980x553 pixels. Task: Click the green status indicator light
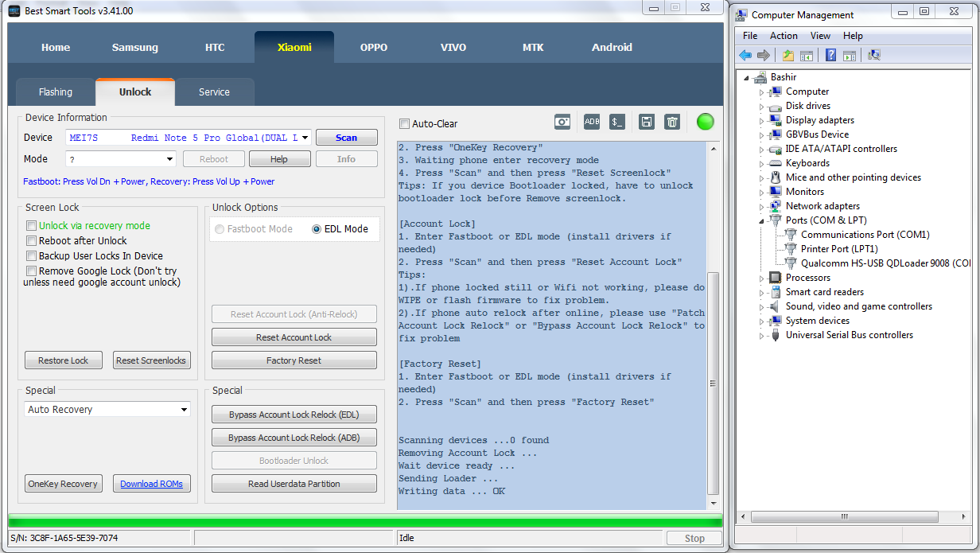pyautogui.click(x=706, y=122)
